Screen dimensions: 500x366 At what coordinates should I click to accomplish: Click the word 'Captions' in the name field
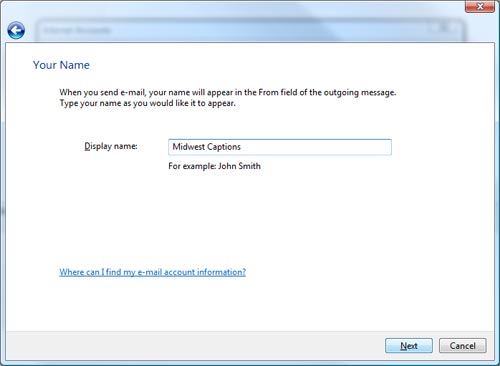click(224, 147)
